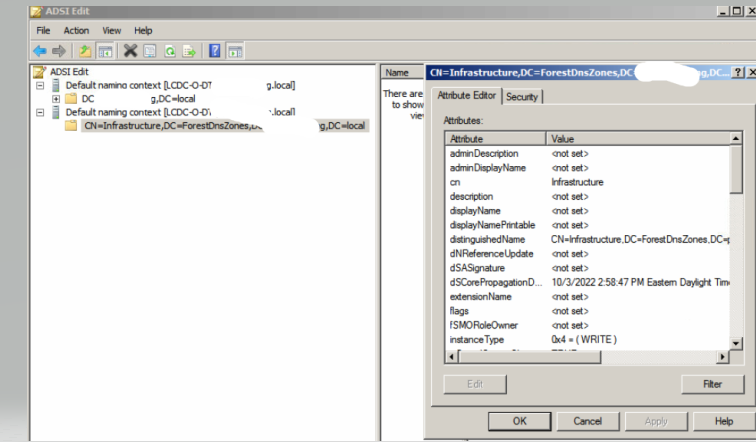The width and height of the screenshot is (756, 442).
Task: Toggle the Show/Hide Action Pane icon
Action: (x=235, y=51)
